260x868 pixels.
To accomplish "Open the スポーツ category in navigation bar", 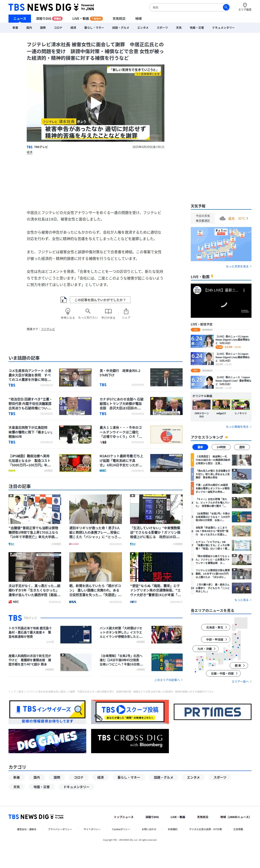I will click(162, 28).
